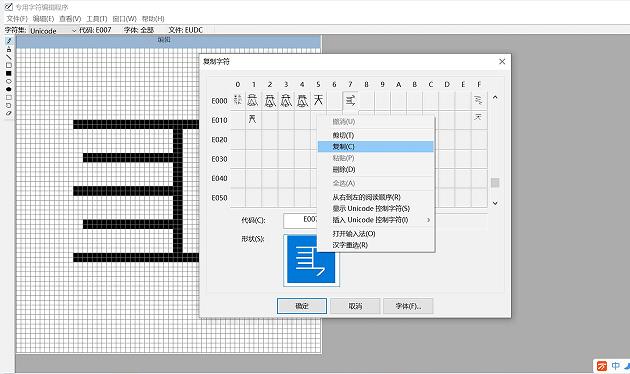Image resolution: width=630 pixels, height=374 pixels.
Task: Toggle the 中 Chinese input mode indicator
Action: pyautogui.click(x=616, y=366)
